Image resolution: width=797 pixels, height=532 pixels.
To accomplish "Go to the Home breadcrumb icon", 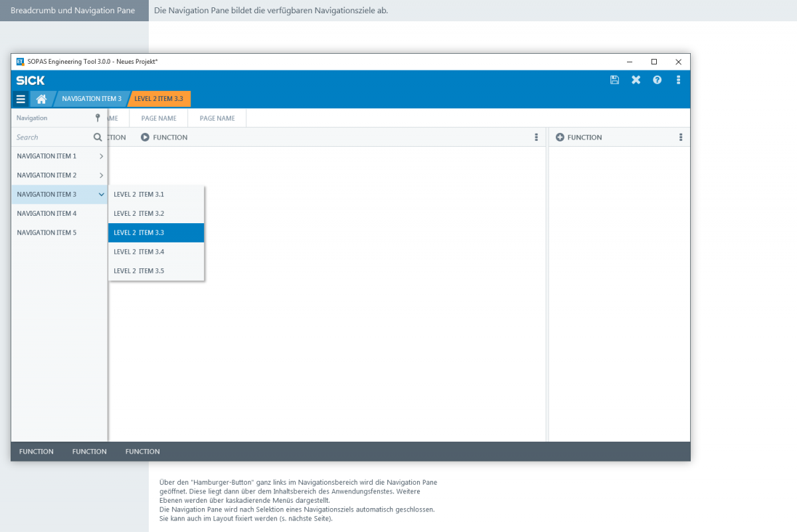I will click(41, 99).
